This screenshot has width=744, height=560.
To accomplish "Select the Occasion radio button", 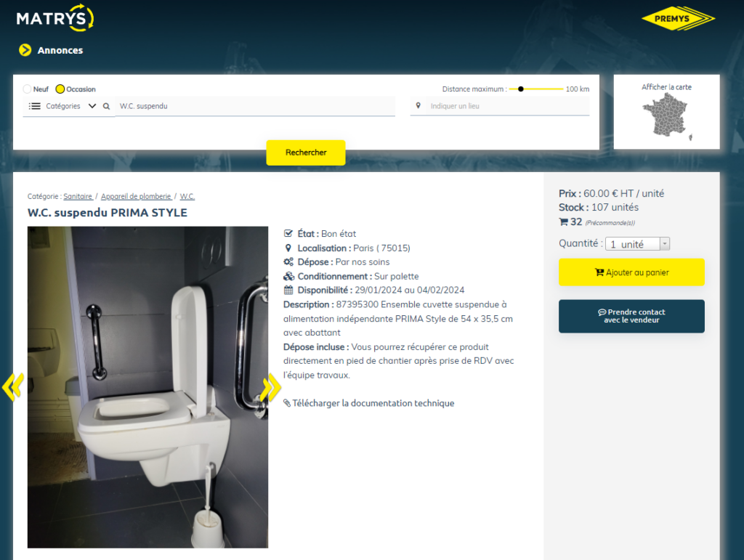I will [x=60, y=89].
